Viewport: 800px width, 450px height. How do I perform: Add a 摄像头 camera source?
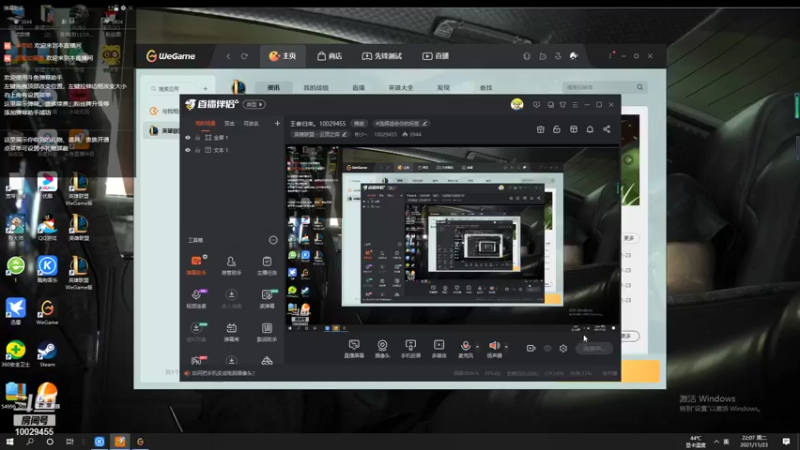[382, 348]
